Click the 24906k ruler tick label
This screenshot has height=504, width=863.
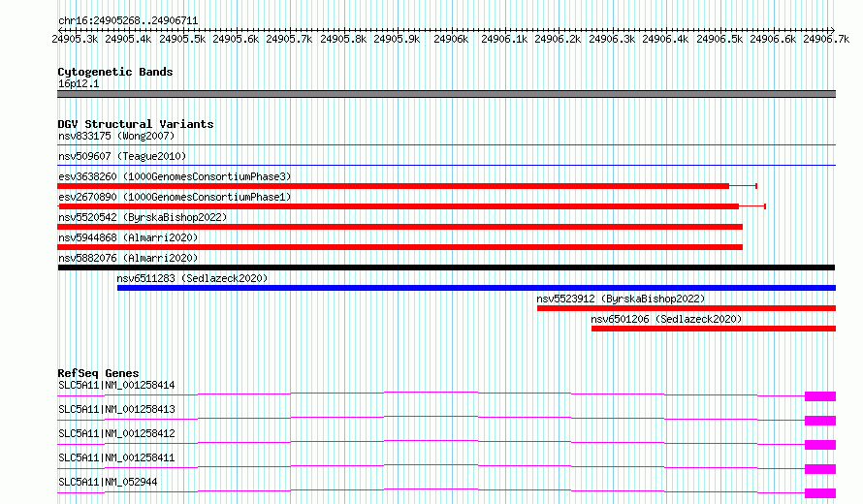(451, 39)
